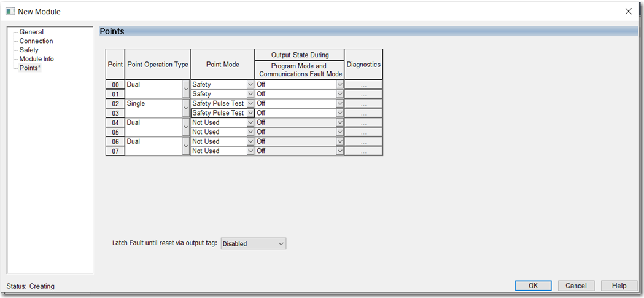Close the New Module dialog

(x=628, y=11)
